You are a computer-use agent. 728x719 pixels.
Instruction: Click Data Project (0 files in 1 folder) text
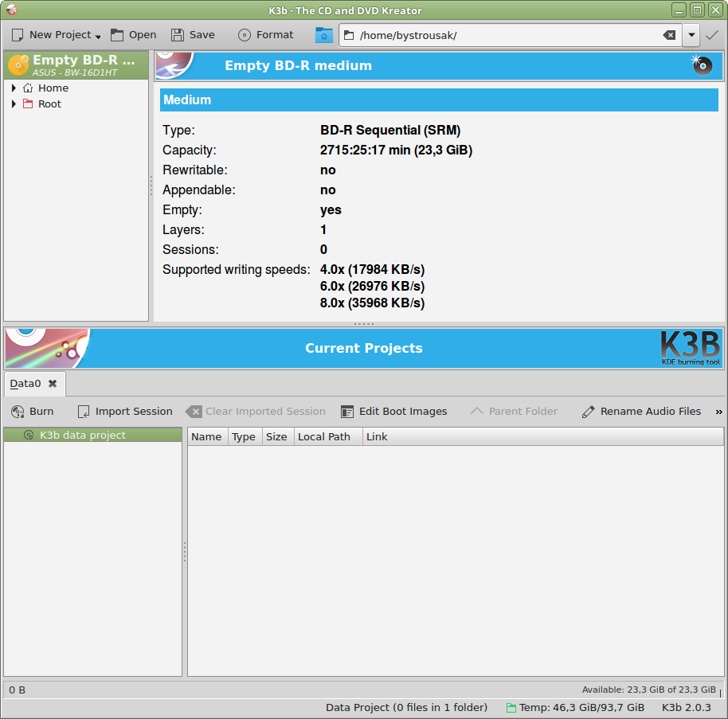pos(407,707)
